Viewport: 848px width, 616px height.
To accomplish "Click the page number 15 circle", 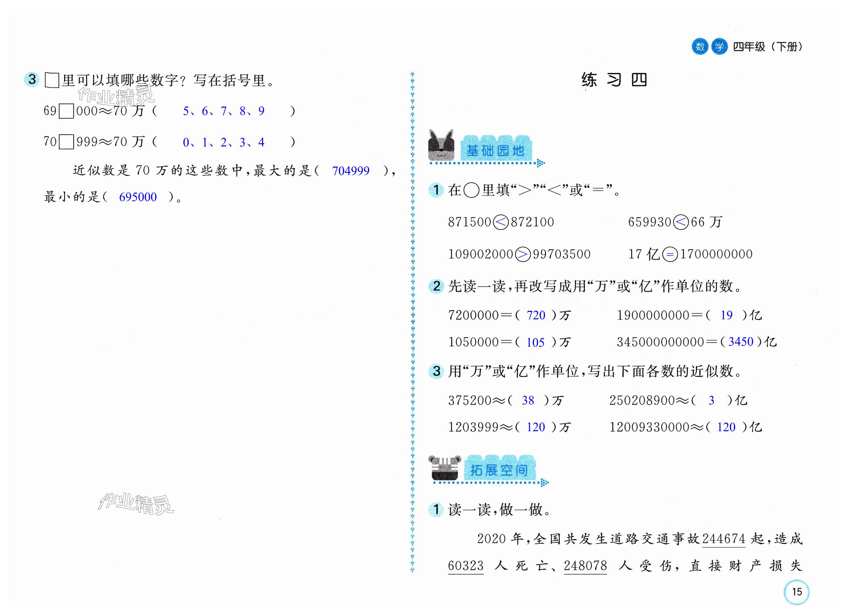I will click(x=796, y=592).
